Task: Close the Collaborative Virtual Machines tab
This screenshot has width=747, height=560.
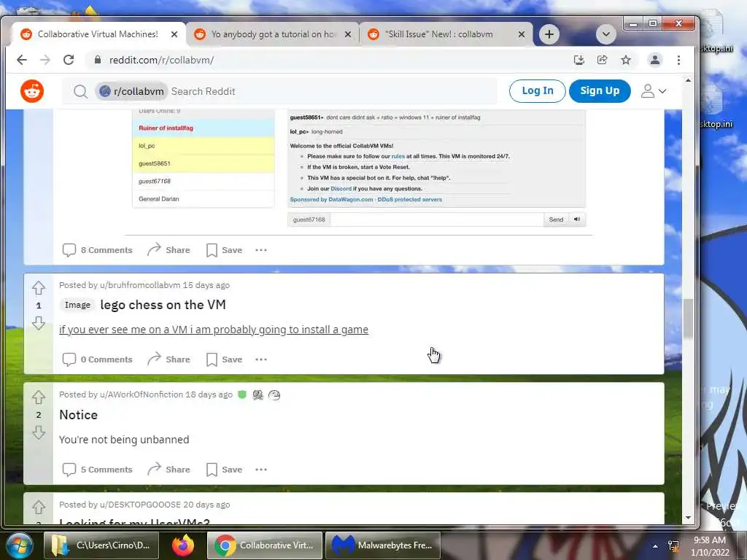Action: coord(174,34)
